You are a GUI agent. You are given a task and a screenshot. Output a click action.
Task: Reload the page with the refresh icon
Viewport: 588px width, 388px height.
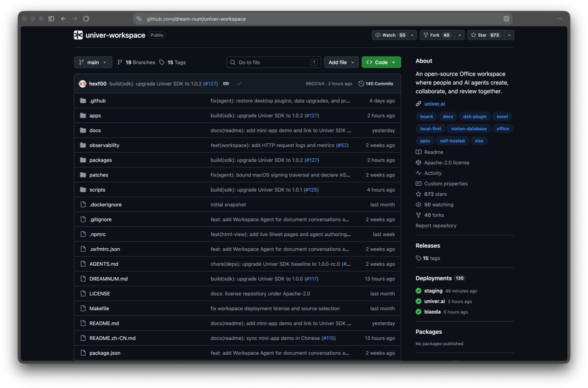pyautogui.click(x=86, y=19)
